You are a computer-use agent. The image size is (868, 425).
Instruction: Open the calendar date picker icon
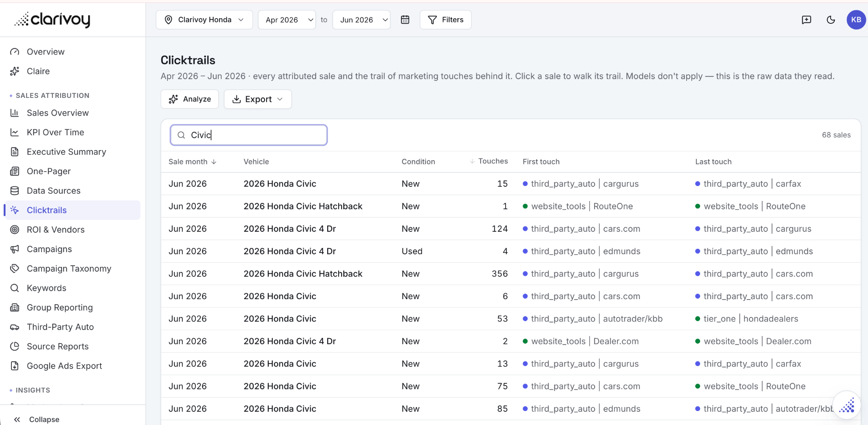click(405, 19)
